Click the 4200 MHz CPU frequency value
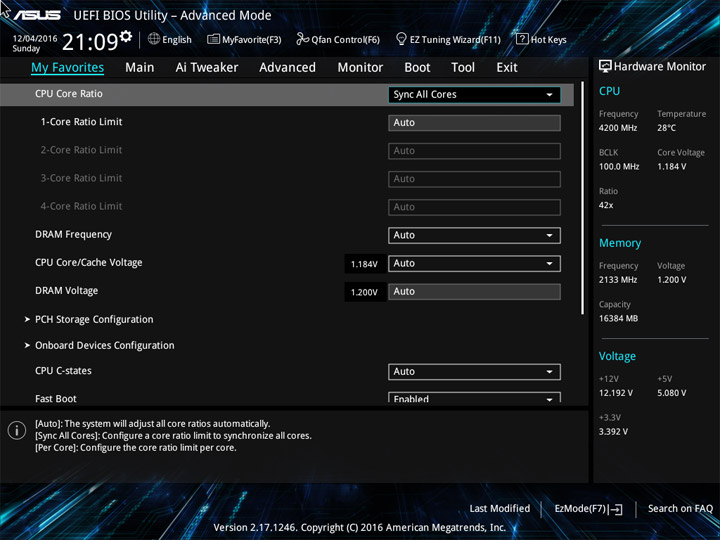The height and width of the screenshot is (540, 720). [x=618, y=128]
